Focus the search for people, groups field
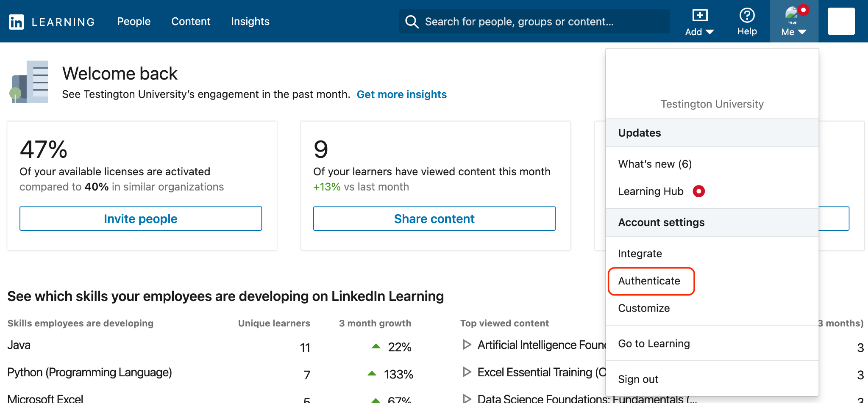Image resolution: width=868 pixels, height=403 pixels. pos(534,22)
